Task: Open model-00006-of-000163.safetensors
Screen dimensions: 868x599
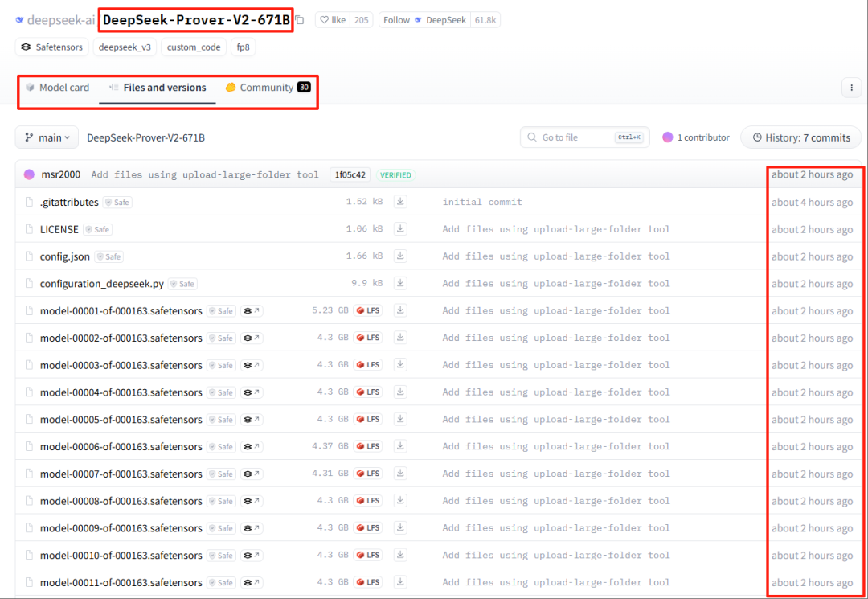Action: click(121, 446)
